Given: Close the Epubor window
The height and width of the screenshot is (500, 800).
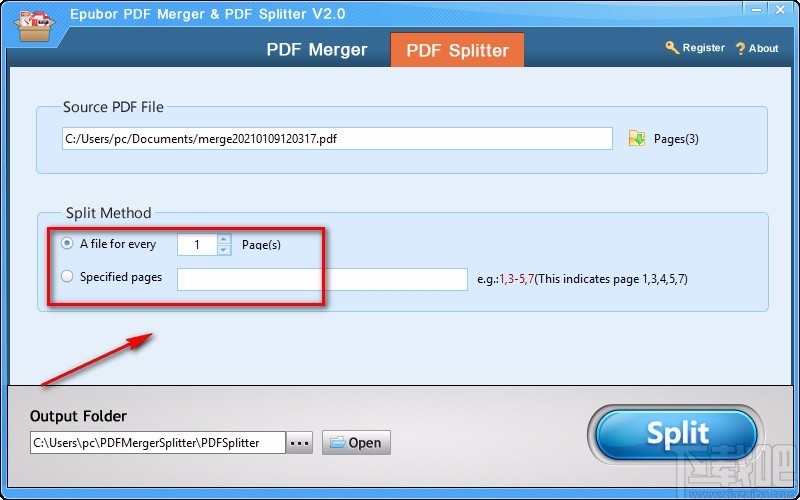Looking at the screenshot, I should coord(782,9).
